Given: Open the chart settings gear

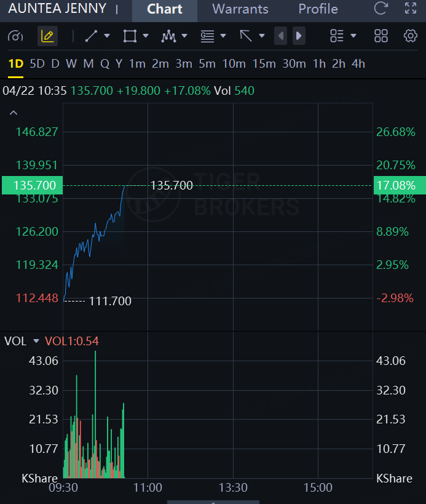Looking at the screenshot, I should [410, 36].
